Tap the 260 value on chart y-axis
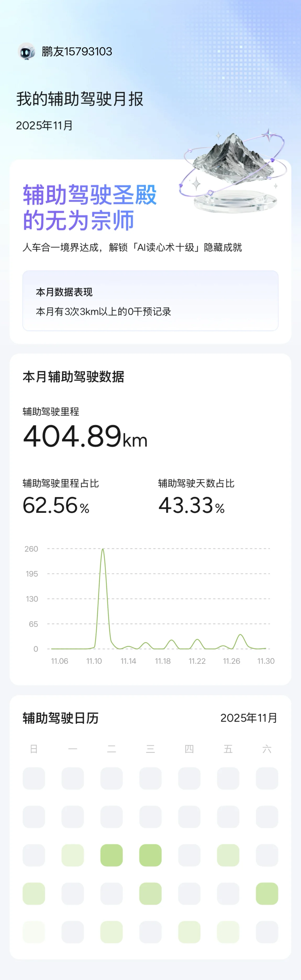301x980 pixels. 31,549
